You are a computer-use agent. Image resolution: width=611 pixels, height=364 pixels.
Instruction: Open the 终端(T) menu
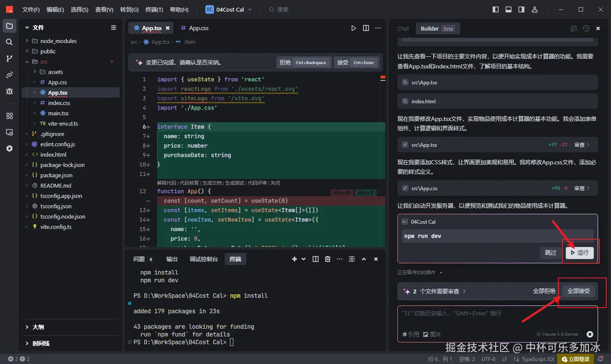pos(154,9)
